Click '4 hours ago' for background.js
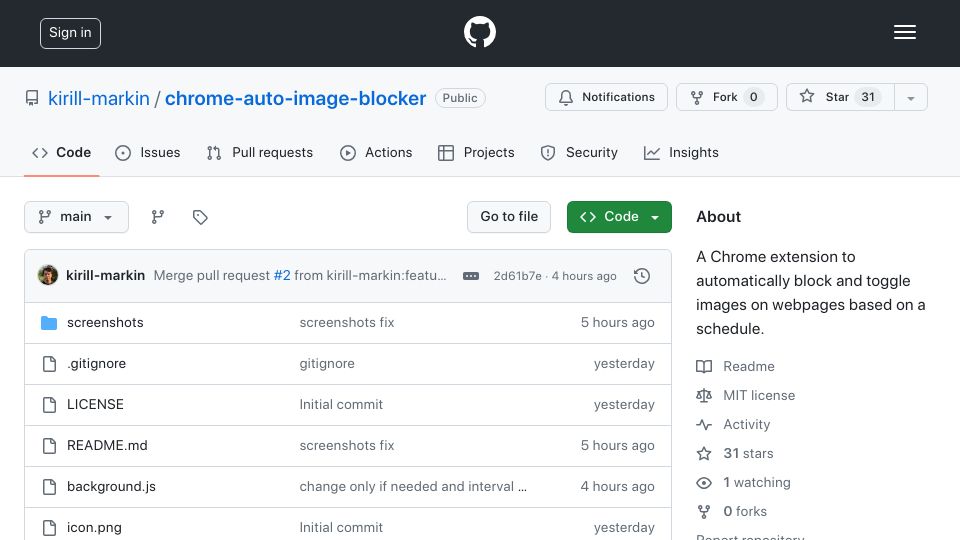Screen dimensions: 960x540 pos(617,487)
